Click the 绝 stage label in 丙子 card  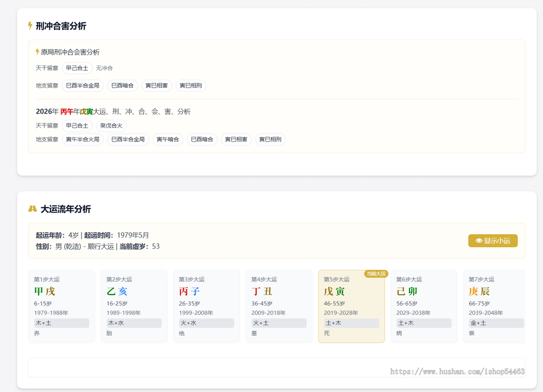pos(181,333)
